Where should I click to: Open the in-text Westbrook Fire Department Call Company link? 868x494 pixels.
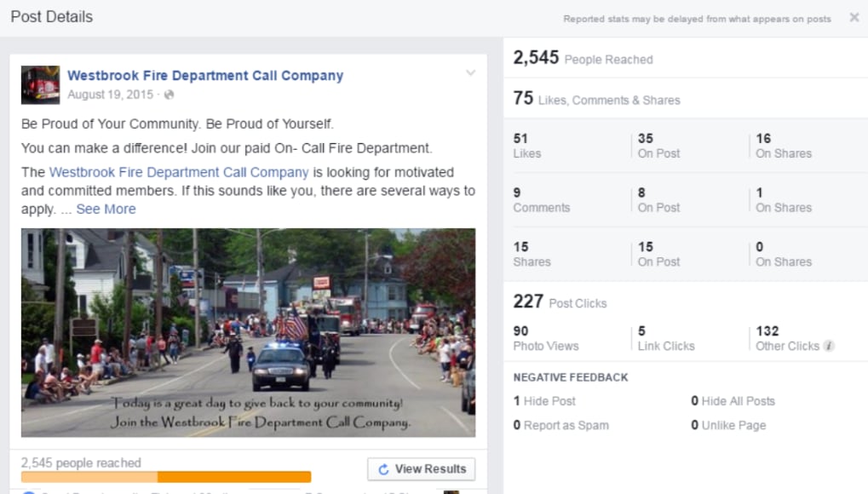click(x=179, y=172)
